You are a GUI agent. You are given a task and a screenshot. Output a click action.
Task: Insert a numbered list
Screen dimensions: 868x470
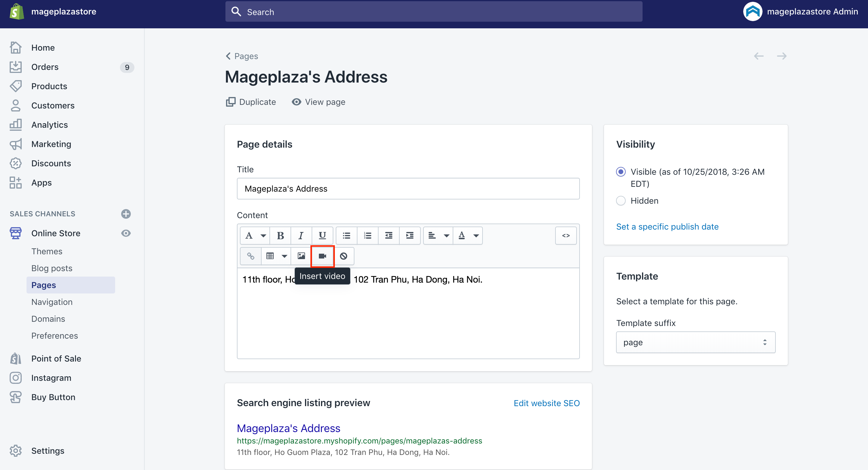click(368, 236)
